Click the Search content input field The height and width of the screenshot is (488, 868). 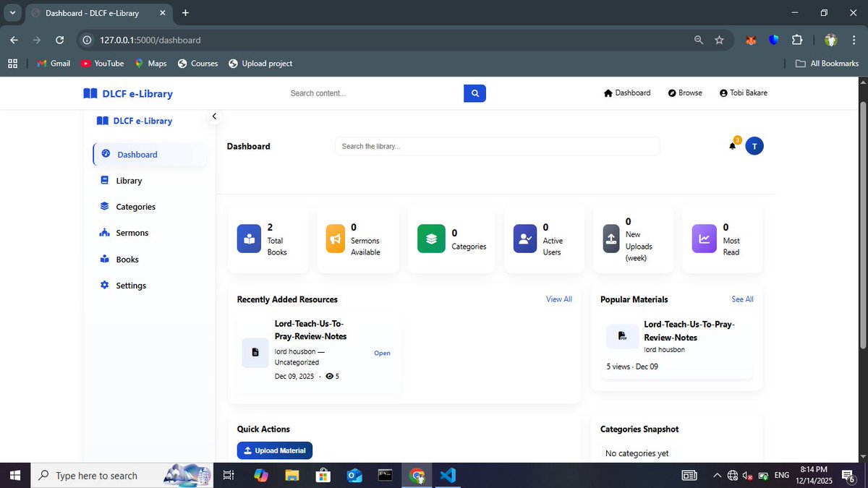374,93
